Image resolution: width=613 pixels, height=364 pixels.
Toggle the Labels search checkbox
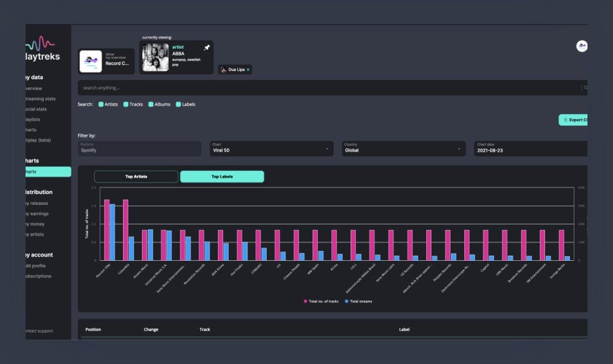tap(178, 104)
